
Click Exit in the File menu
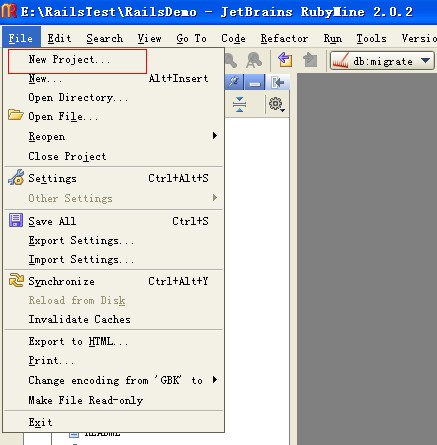114,422
